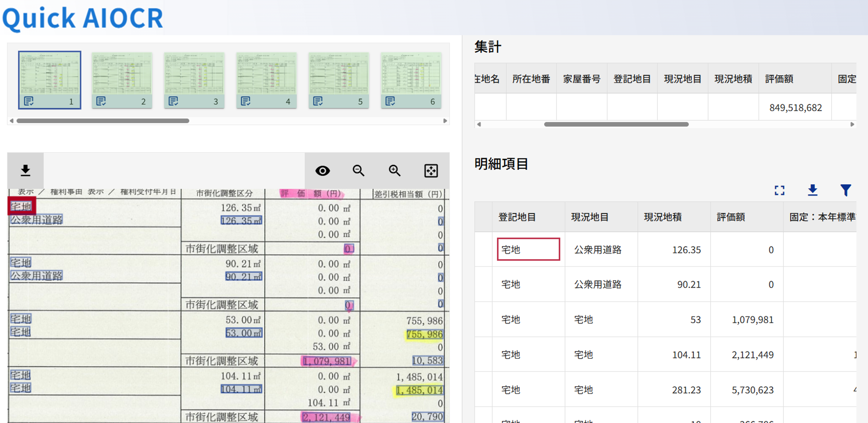
Task: Expand the 明細項目 table to fullscreen
Action: click(x=779, y=191)
